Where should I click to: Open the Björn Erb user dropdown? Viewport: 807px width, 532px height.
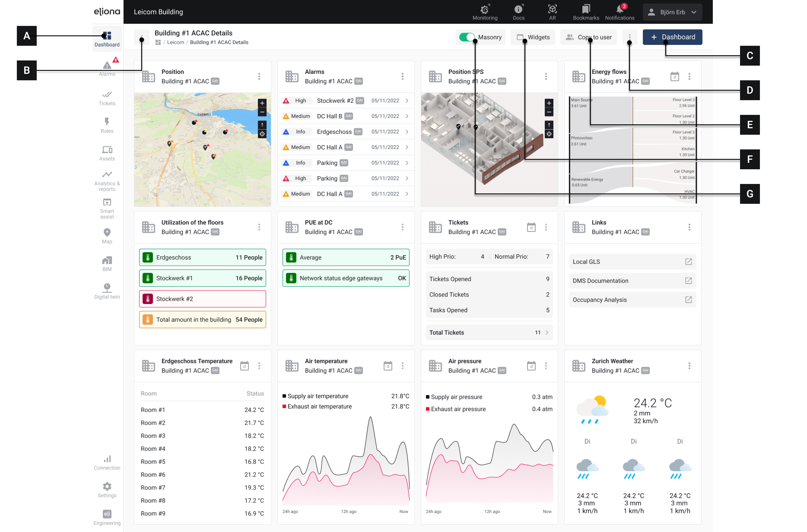click(x=672, y=12)
